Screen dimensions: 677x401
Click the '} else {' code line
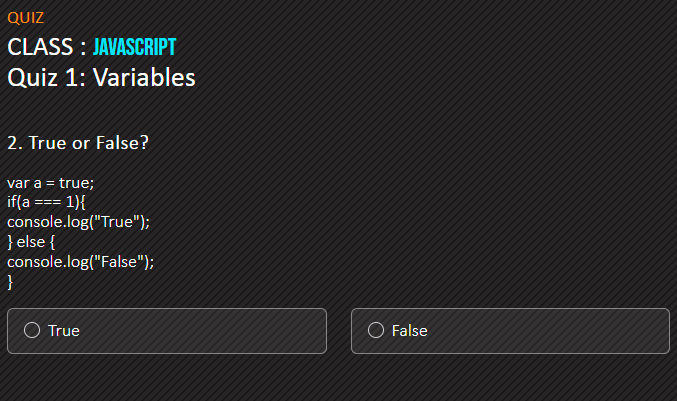pyautogui.click(x=31, y=242)
